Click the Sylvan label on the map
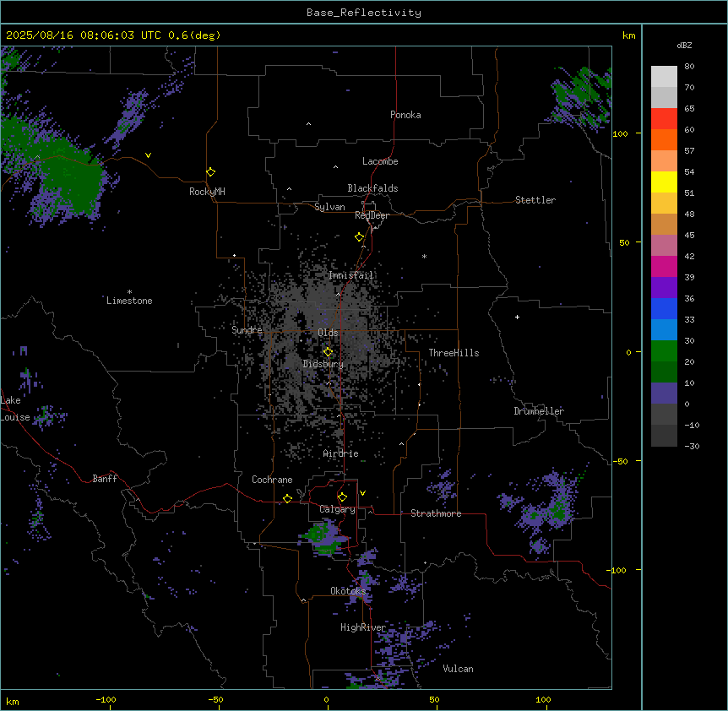Screen dimensions: 728x711 coord(329,207)
